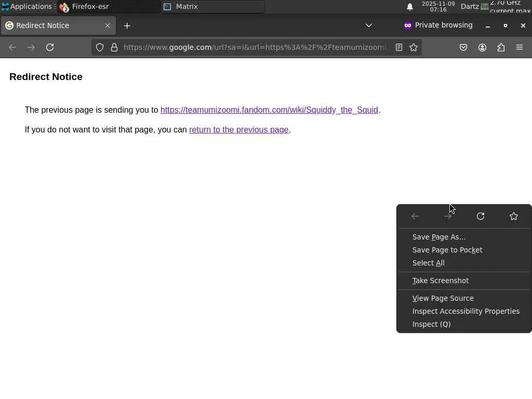Minimize the Firefox window

[487, 26]
